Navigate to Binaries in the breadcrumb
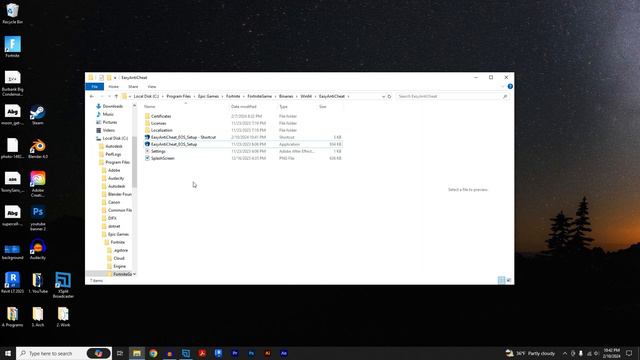 pos(286,96)
